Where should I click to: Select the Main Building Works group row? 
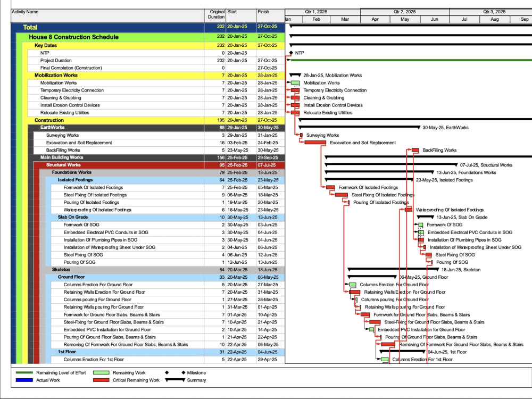(156, 157)
